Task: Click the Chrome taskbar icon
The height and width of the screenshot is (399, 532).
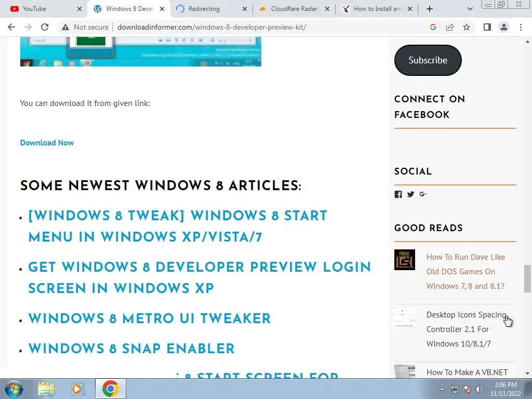Action: tap(110, 389)
